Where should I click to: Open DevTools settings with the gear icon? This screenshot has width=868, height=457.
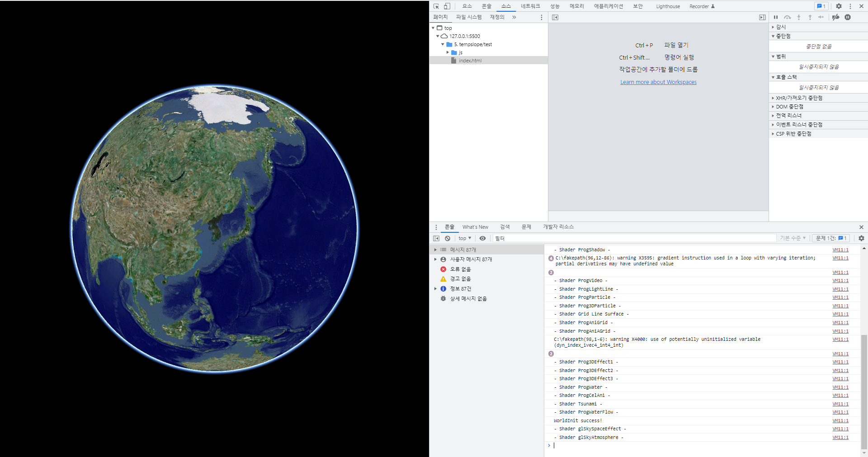839,6
